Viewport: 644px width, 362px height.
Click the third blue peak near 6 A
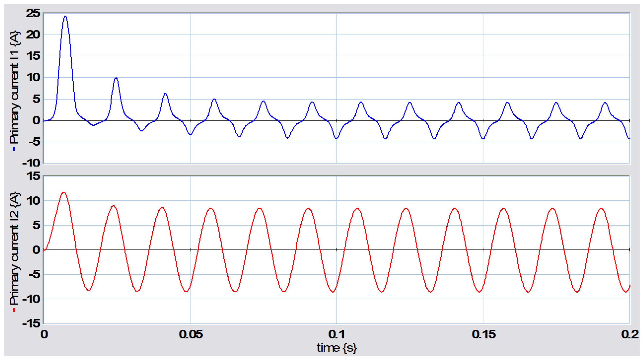click(165, 94)
